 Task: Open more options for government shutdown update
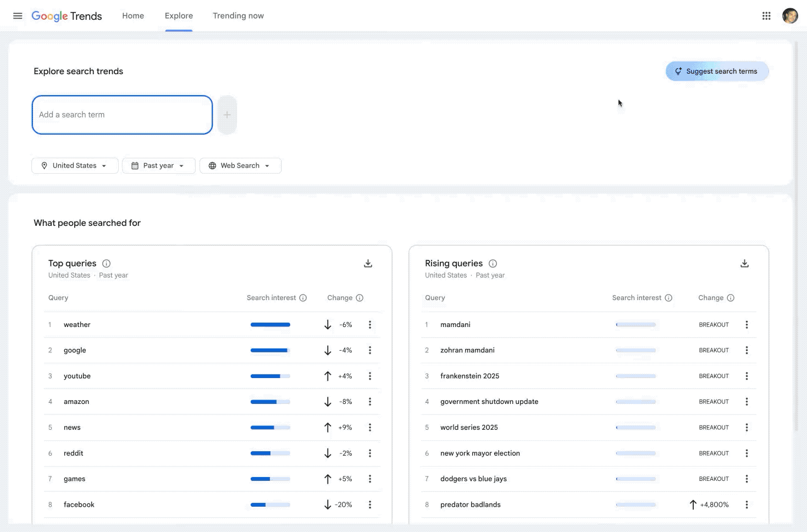pos(747,402)
